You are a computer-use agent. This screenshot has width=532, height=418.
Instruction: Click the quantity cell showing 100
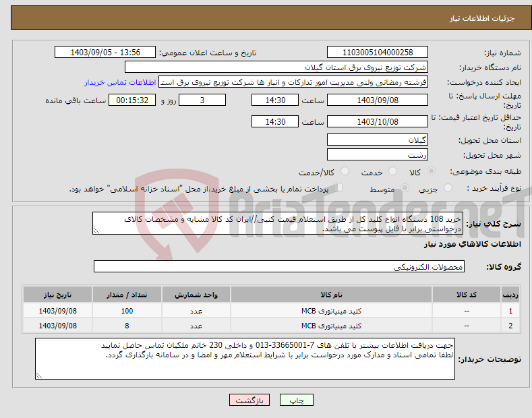[127, 311]
